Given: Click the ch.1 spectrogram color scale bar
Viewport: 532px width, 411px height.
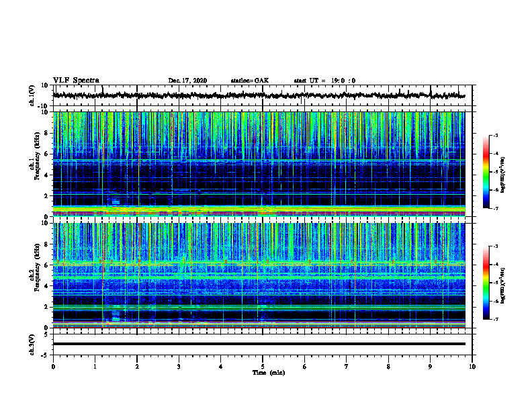Looking at the screenshot, I should [x=486, y=172].
